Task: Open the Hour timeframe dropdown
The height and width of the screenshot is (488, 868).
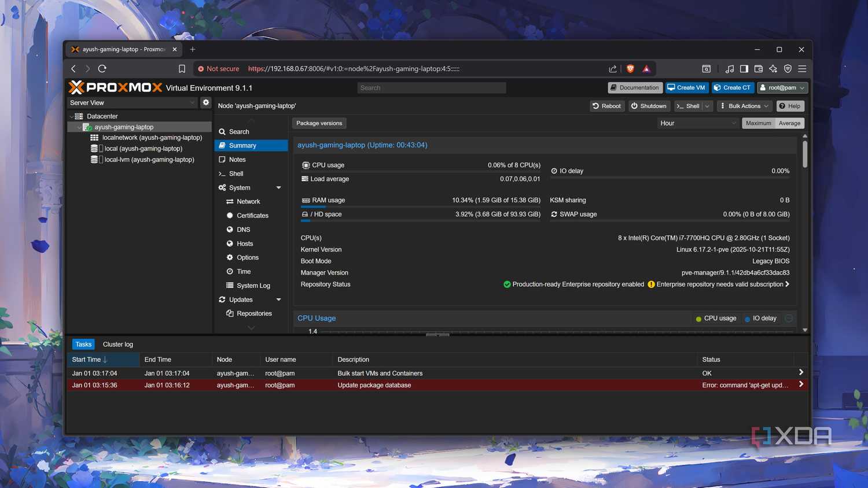Action: point(698,123)
